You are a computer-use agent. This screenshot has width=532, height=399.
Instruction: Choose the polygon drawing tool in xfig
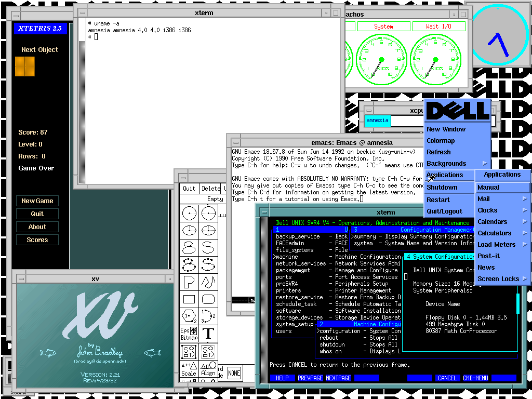189,282
